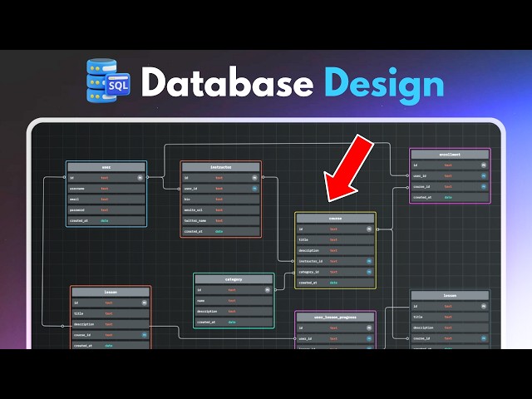This screenshot has height=399, width=532.
Task: Click created_at field in course table
Action: tap(335, 283)
